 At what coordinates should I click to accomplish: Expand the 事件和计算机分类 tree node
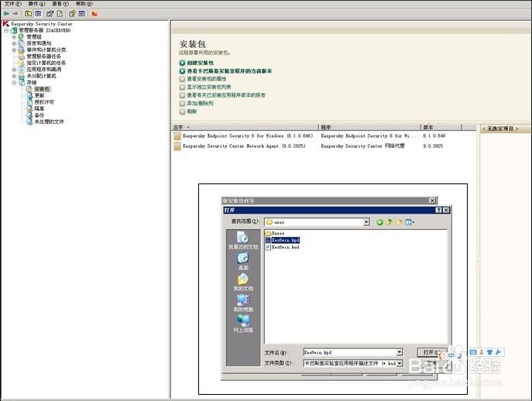[x=14, y=50]
